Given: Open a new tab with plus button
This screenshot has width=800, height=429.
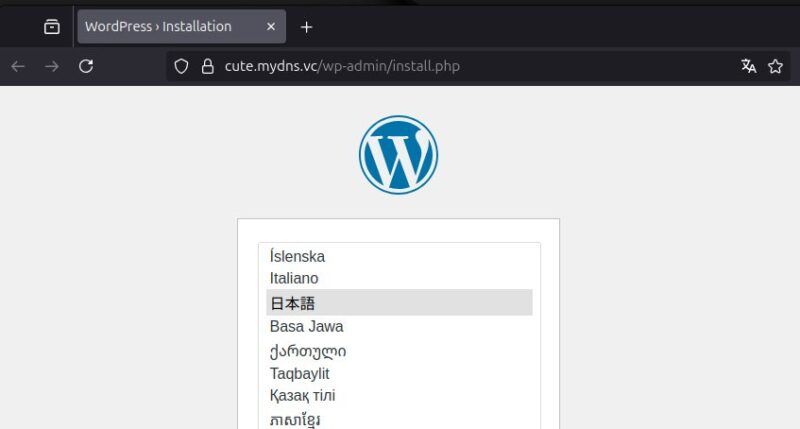Looking at the screenshot, I should pos(306,27).
